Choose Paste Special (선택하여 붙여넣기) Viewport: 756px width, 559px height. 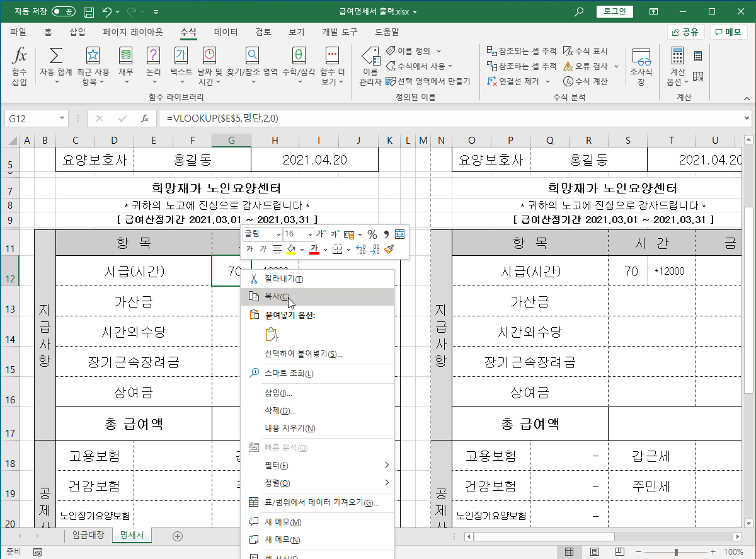(x=318, y=354)
